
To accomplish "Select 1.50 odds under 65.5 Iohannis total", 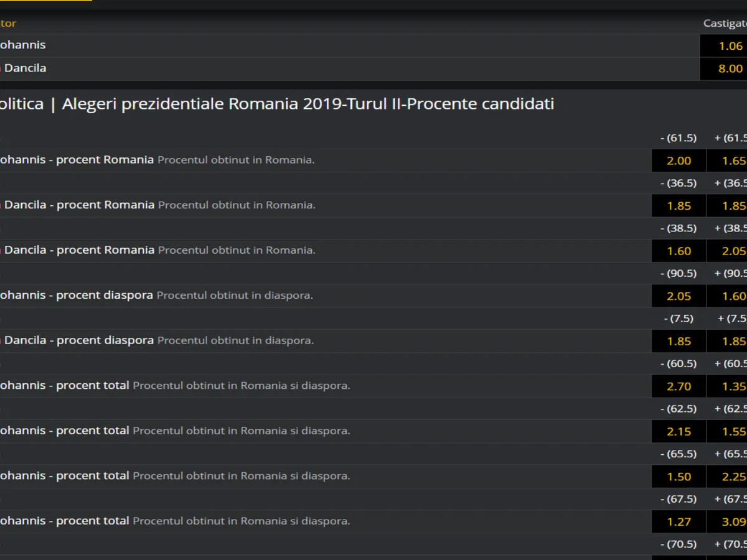I will (x=679, y=477).
